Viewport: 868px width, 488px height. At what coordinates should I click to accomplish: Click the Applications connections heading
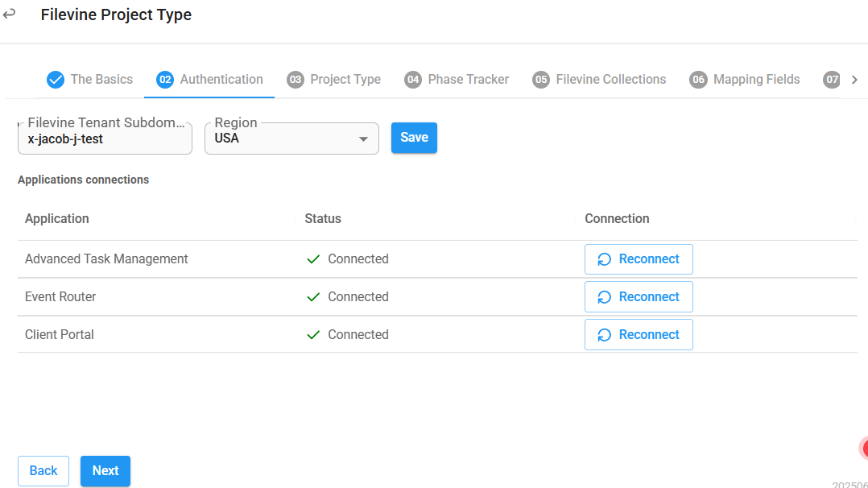click(x=83, y=180)
